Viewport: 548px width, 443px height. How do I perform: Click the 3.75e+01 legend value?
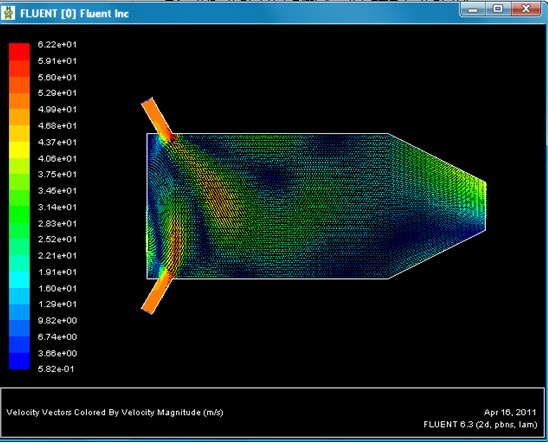[57, 175]
